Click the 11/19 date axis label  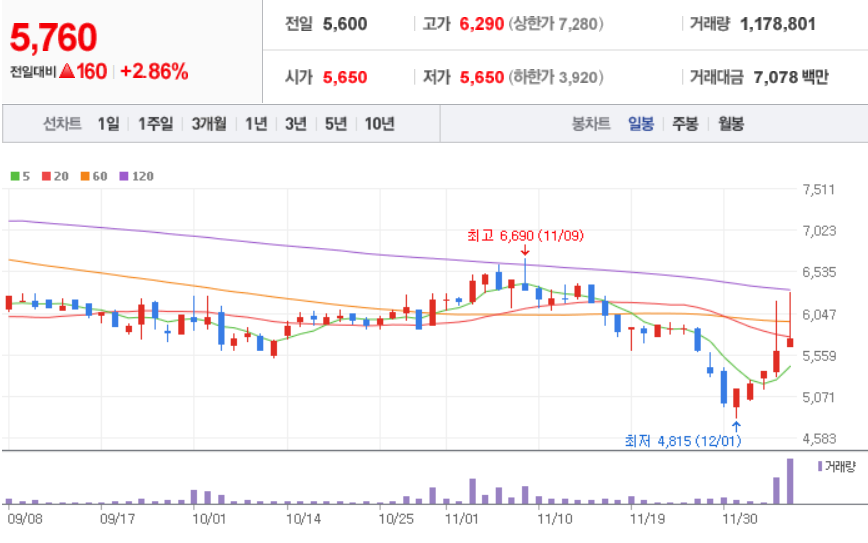click(647, 519)
